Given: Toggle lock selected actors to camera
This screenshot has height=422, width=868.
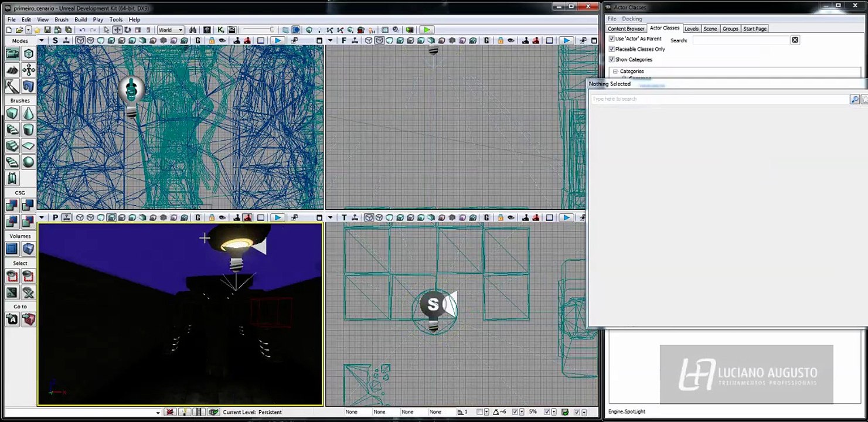Looking at the screenshot, I should click(212, 218).
